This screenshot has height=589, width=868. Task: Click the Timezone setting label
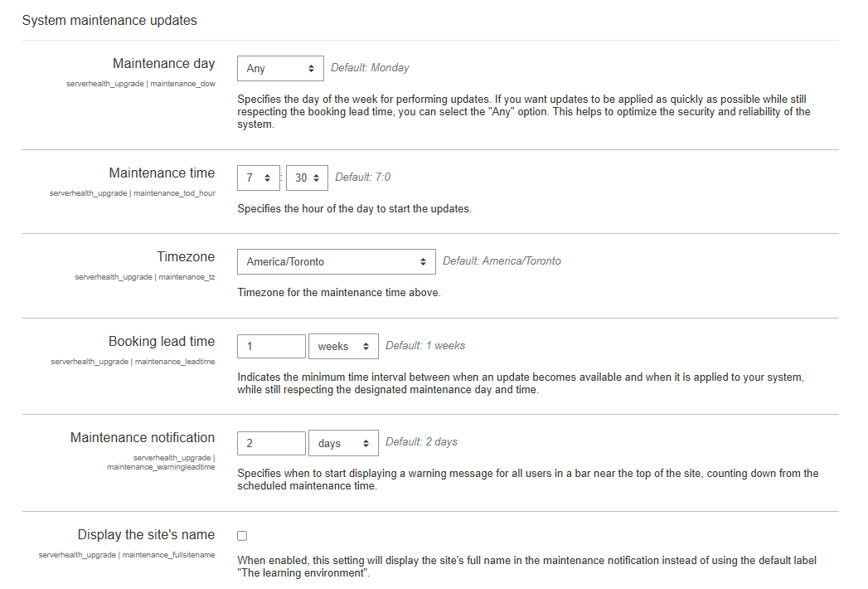tap(186, 257)
